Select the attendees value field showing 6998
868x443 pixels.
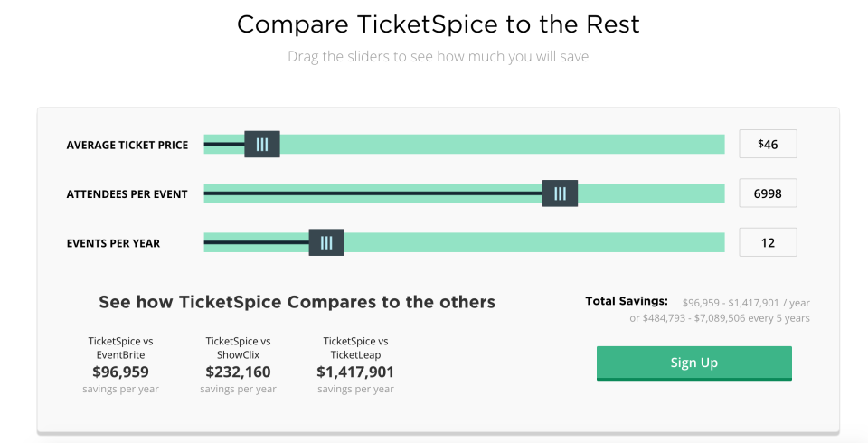[x=768, y=193]
